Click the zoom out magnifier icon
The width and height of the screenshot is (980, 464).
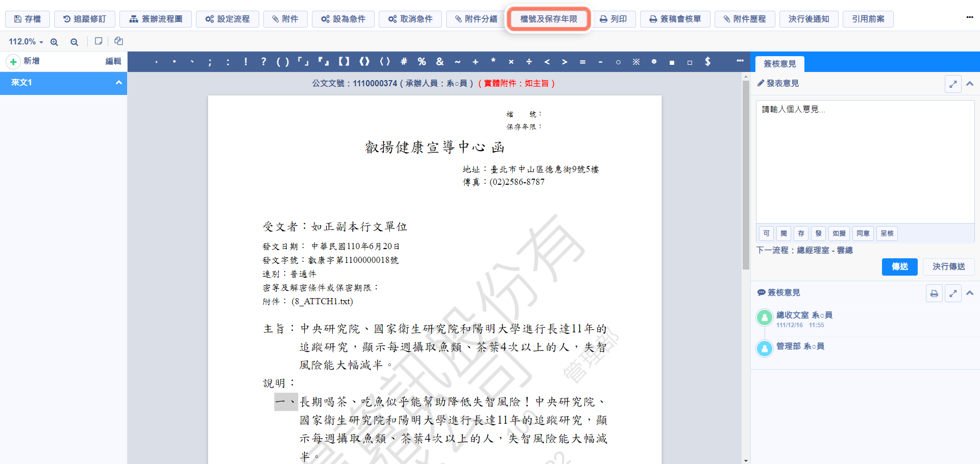[x=75, y=42]
